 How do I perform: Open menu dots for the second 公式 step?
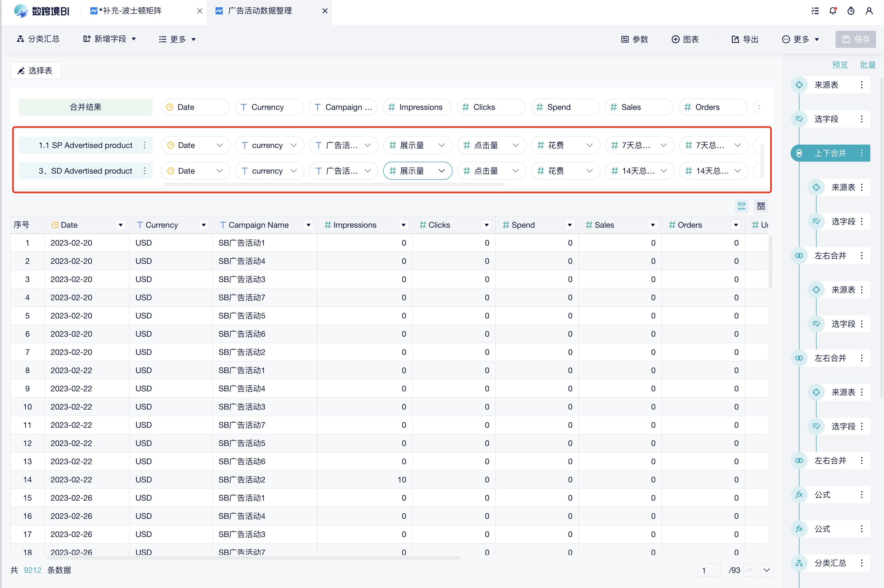click(862, 529)
